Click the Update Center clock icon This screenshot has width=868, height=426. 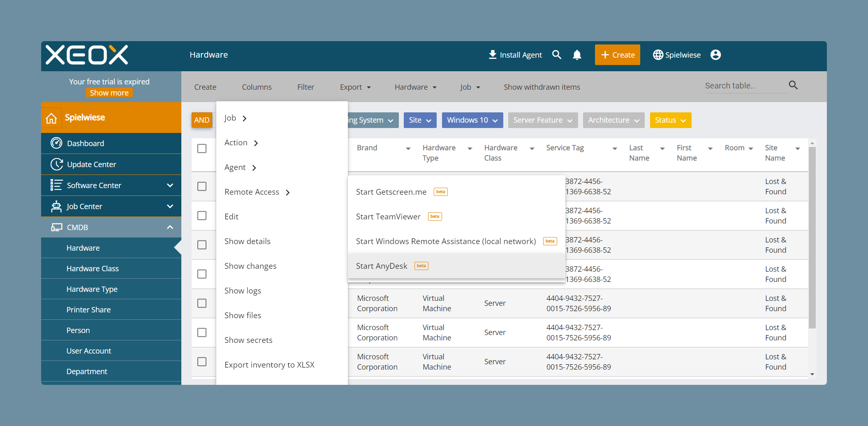[x=56, y=164]
